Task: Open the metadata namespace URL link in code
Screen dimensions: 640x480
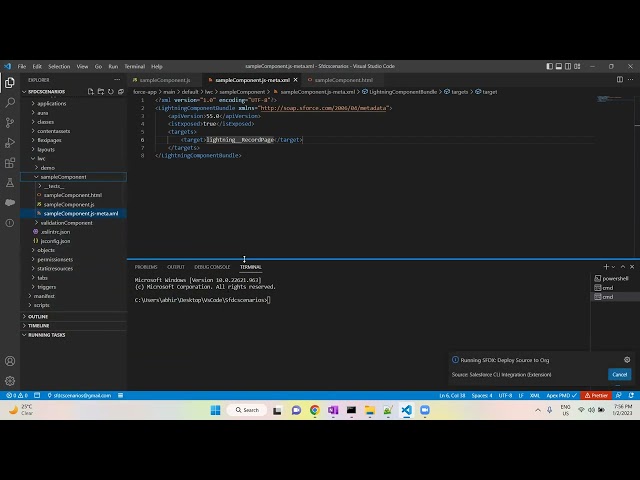Action: [323, 108]
